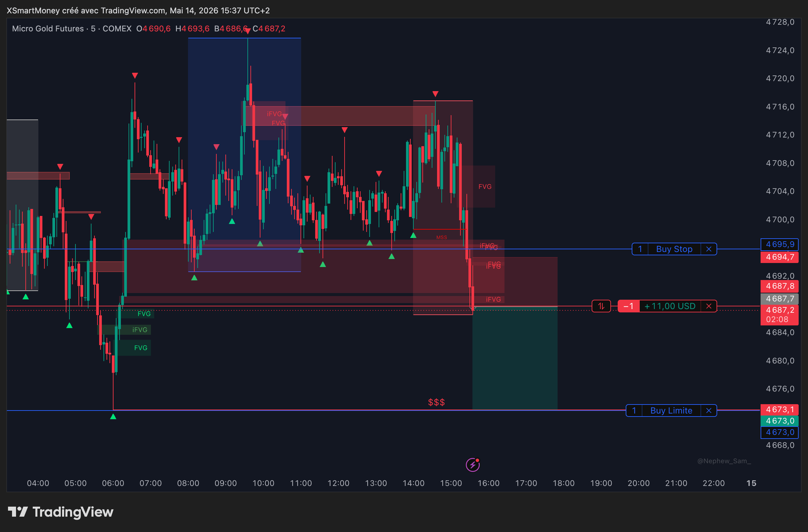Click the high value H4 693,6
This screenshot has width=808, height=532.
192,28
